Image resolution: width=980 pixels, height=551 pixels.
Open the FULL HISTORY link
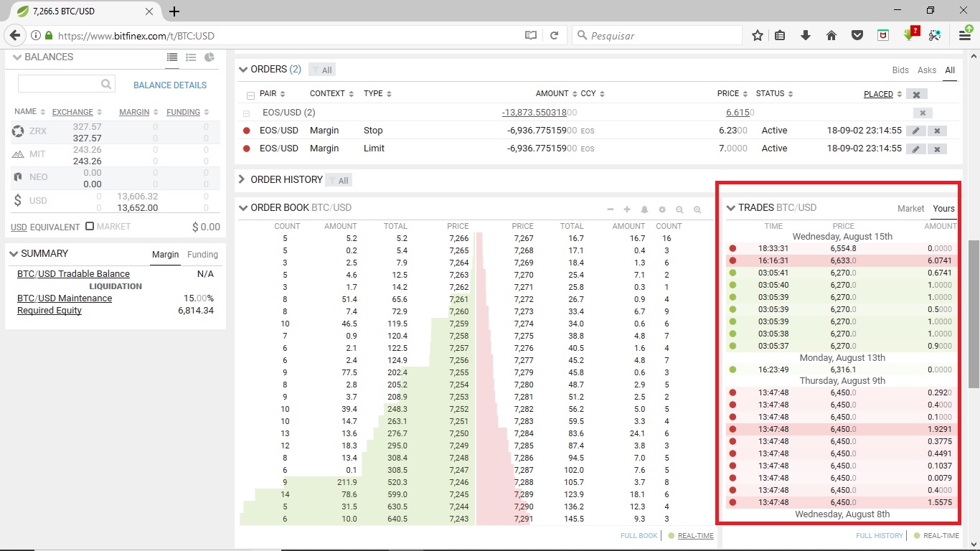879,536
